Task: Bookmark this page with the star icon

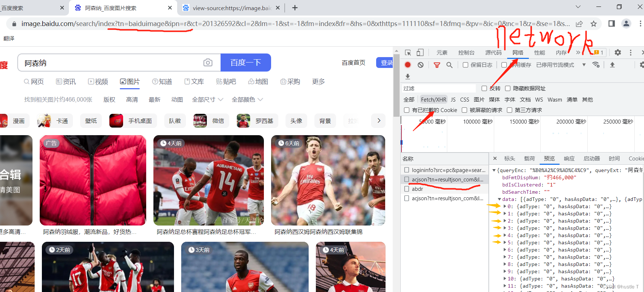Action: (x=593, y=24)
